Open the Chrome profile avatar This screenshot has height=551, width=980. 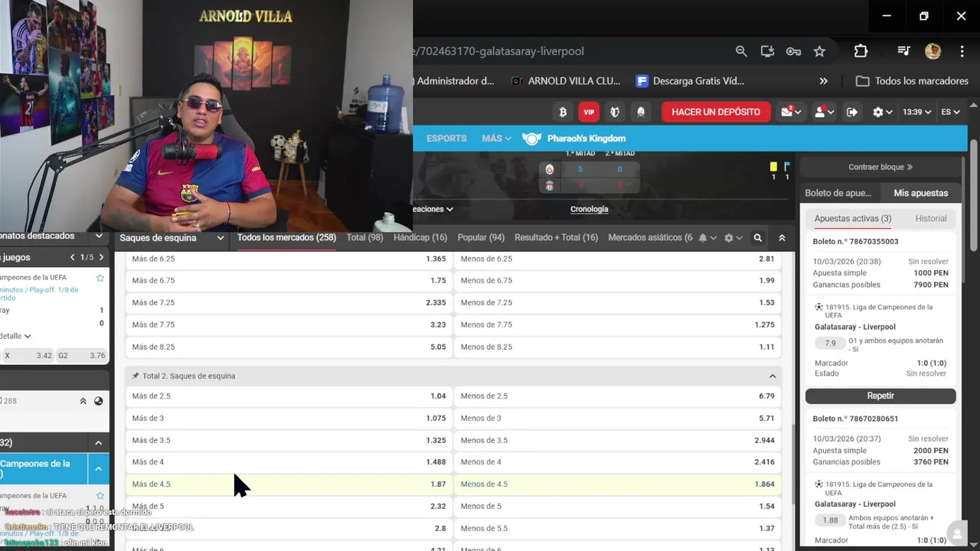point(933,51)
